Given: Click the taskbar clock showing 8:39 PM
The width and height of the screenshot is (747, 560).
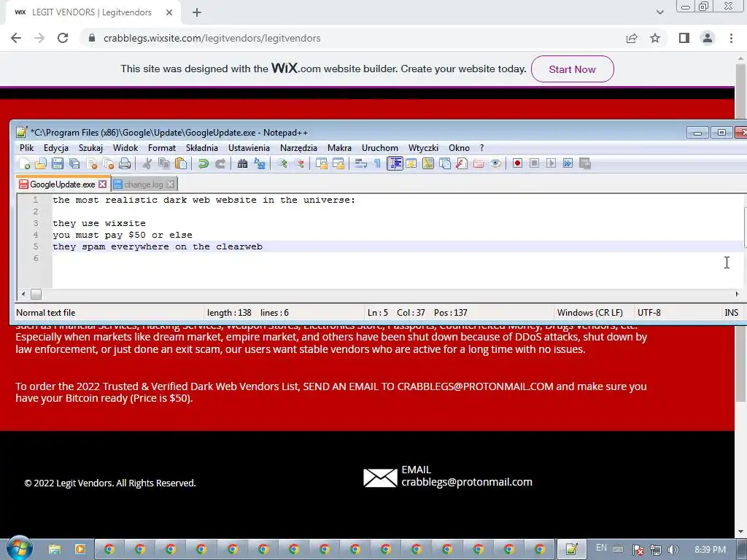Looking at the screenshot, I should click(x=710, y=550).
